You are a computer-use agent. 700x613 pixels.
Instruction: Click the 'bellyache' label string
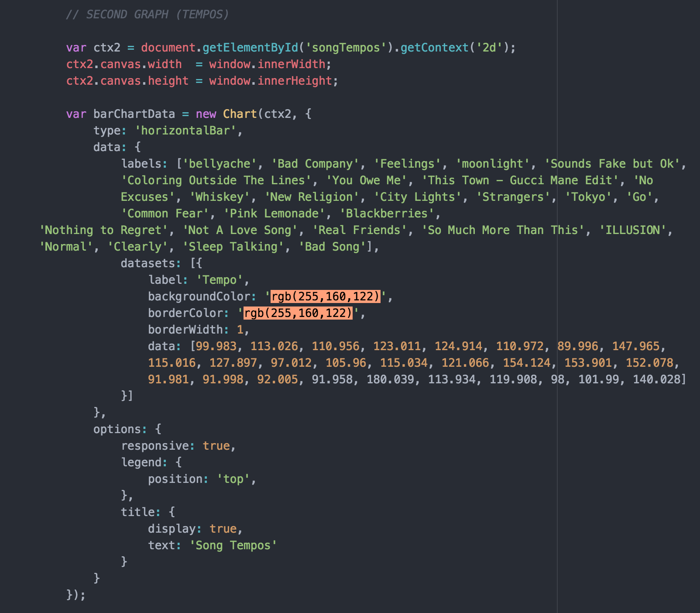tap(220, 164)
